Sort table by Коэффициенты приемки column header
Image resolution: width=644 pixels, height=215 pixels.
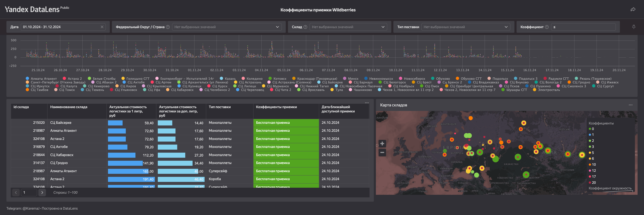coord(276,107)
